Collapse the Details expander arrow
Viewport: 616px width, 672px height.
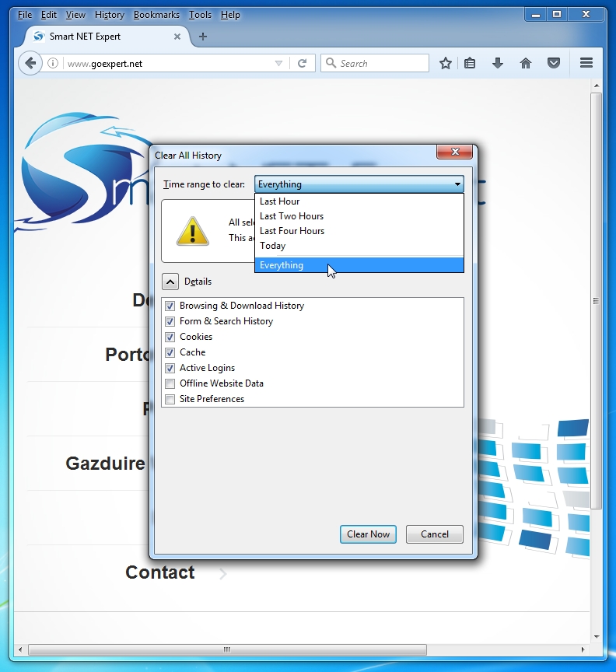(170, 282)
